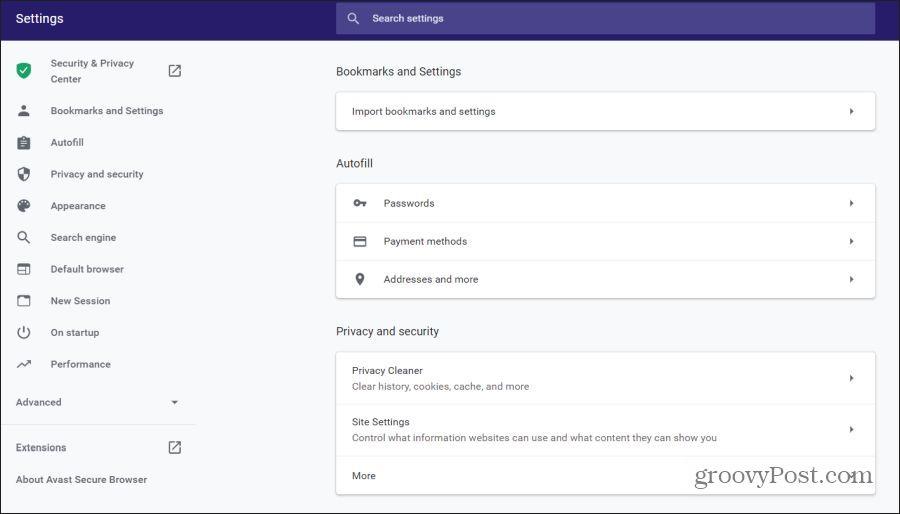
Task: Click the location pin icon beside Addresses
Action: 360,279
